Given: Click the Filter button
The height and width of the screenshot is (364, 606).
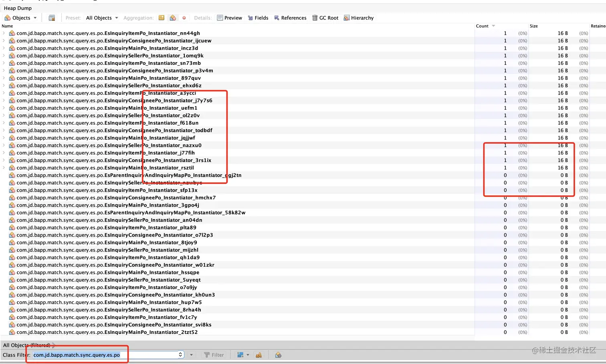Looking at the screenshot, I should (x=214, y=355).
